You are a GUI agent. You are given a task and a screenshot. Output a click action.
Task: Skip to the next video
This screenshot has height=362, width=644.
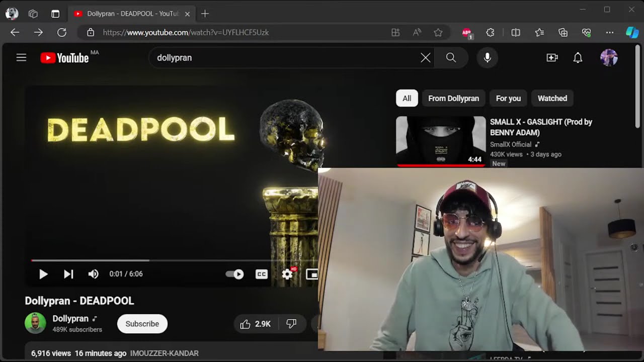[68, 274]
